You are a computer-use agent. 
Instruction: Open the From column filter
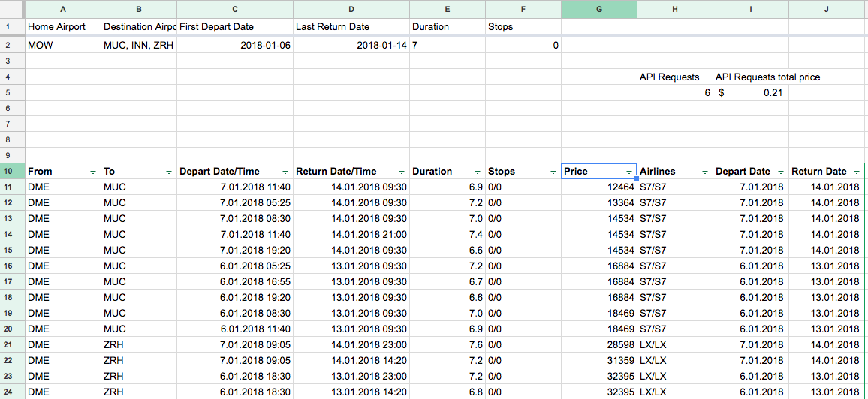tap(93, 172)
